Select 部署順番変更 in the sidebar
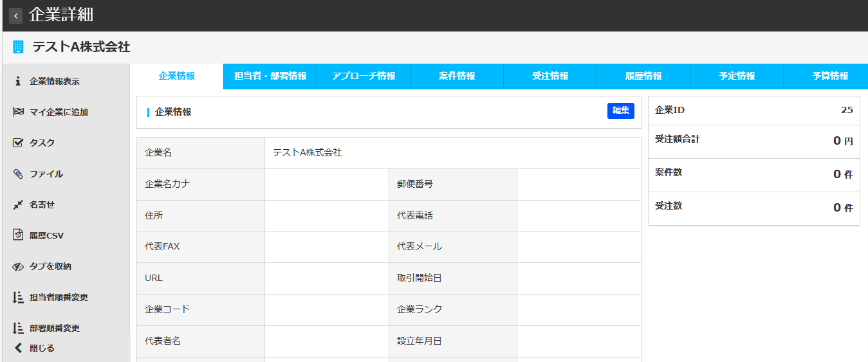Viewport: 868px width, 362px height. click(55, 328)
